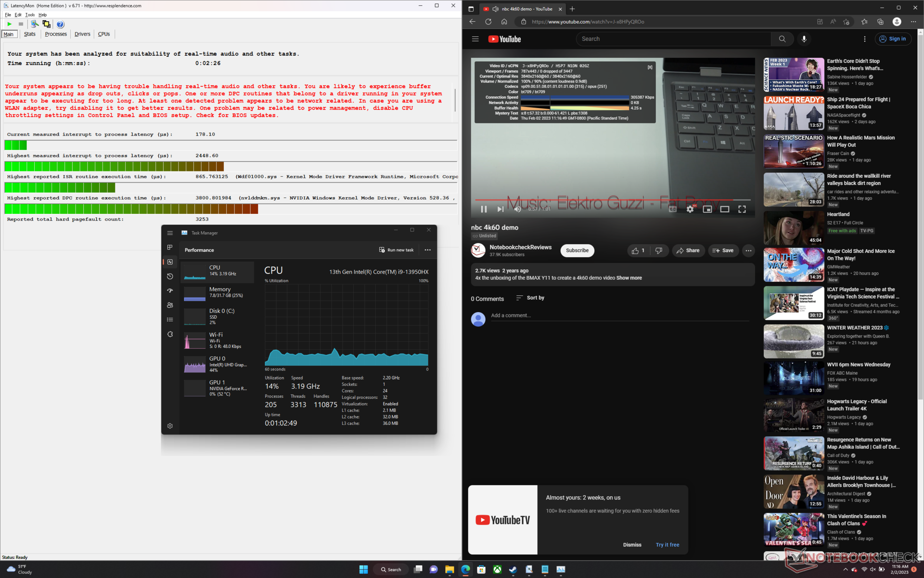Enter fullscreen in YouTube player

click(x=742, y=209)
